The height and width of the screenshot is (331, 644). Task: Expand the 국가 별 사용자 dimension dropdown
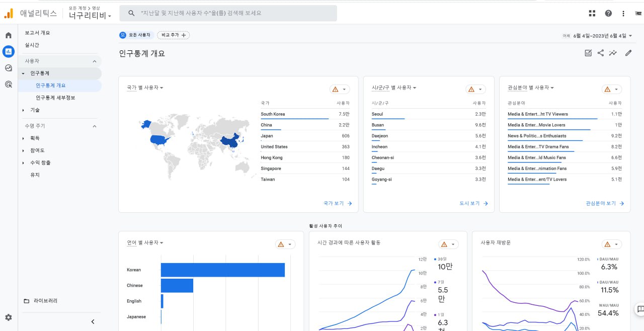click(x=145, y=88)
